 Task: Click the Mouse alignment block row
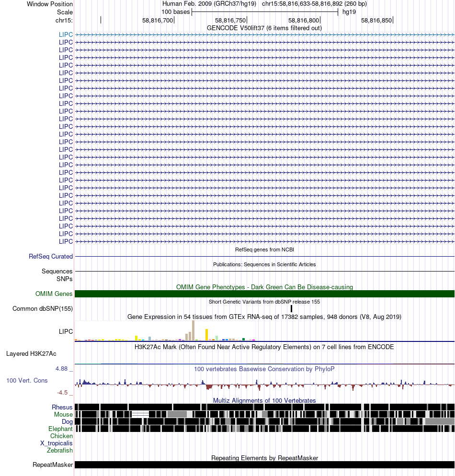click(264, 414)
